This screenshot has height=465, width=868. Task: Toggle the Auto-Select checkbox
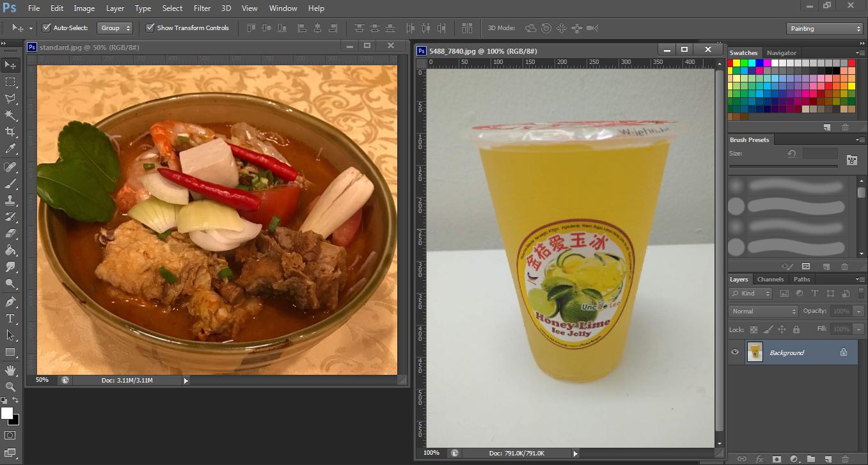pos(46,28)
